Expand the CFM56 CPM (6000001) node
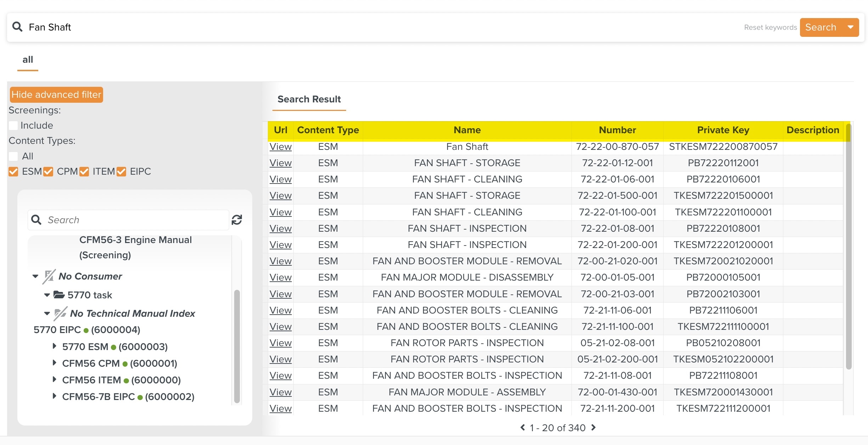This screenshot has width=868, height=445. [54, 363]
